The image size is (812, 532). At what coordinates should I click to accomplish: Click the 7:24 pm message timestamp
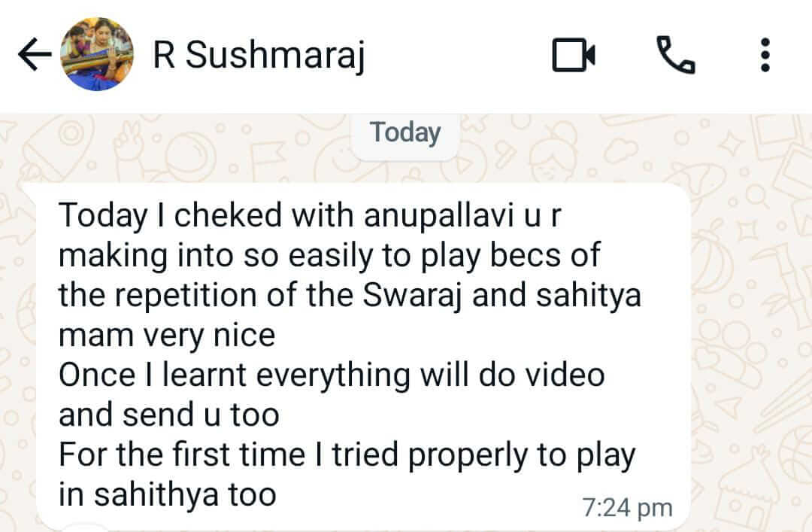click(627, 508)
